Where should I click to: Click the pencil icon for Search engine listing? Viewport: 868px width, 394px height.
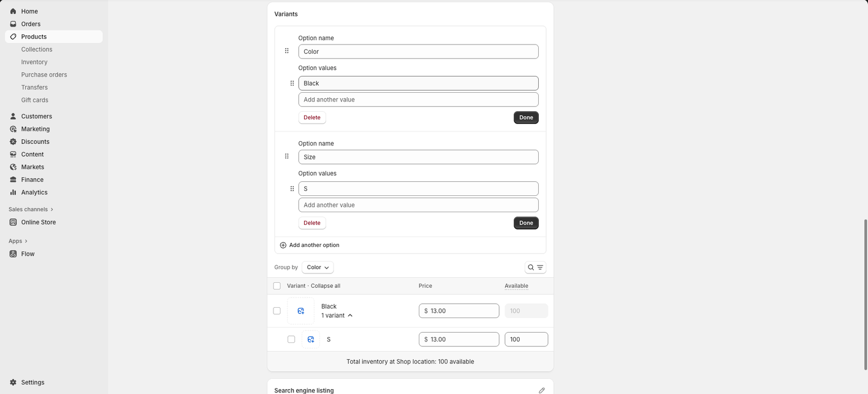(541, 390)
